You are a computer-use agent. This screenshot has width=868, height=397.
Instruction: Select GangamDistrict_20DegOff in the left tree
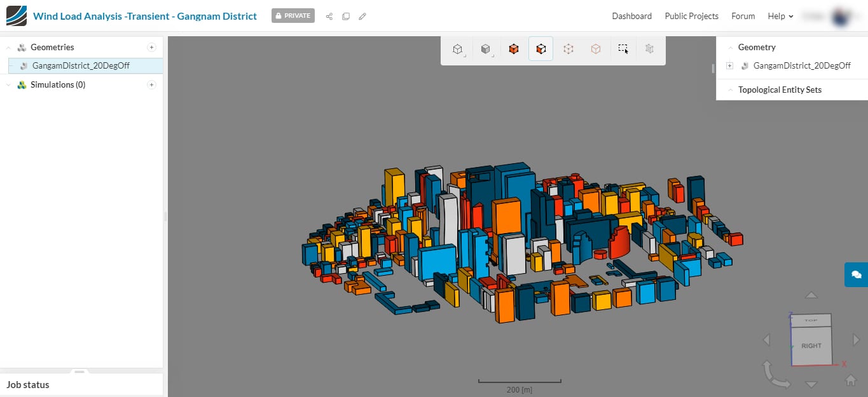[81, 65]
